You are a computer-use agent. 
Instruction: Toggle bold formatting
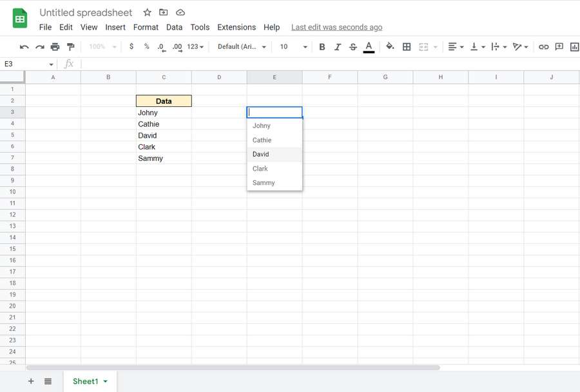(322, 47)
